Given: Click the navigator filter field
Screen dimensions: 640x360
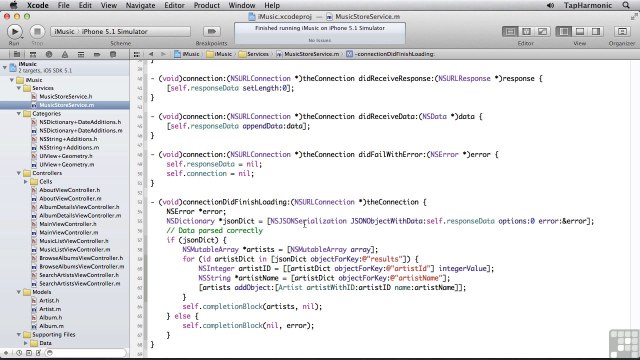Looking at the screenshot, I should coord(85,353).
